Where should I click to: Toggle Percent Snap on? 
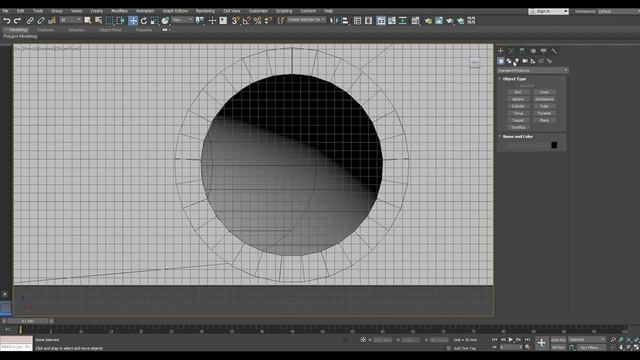tap(258, 20)
